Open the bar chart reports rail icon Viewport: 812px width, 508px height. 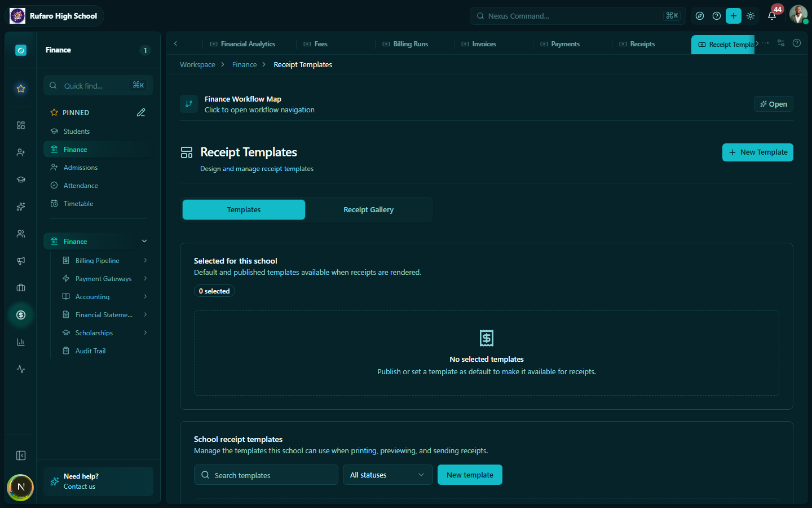[21, 342]
